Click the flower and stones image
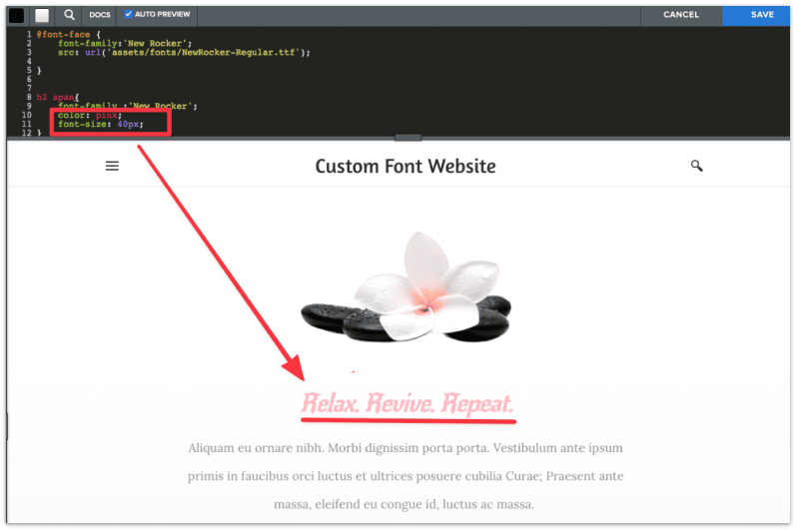 (404, 289)
